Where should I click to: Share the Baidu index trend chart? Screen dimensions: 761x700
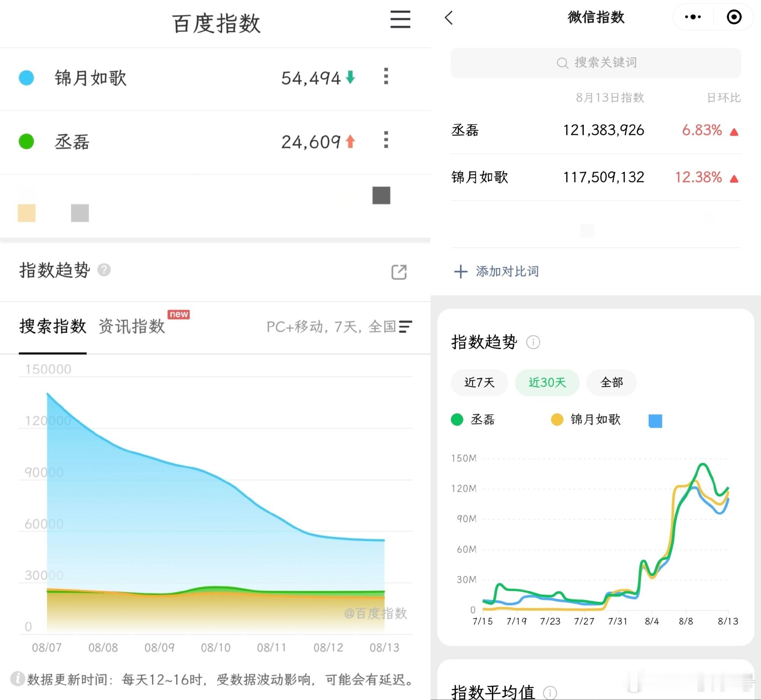coord(399,272)
